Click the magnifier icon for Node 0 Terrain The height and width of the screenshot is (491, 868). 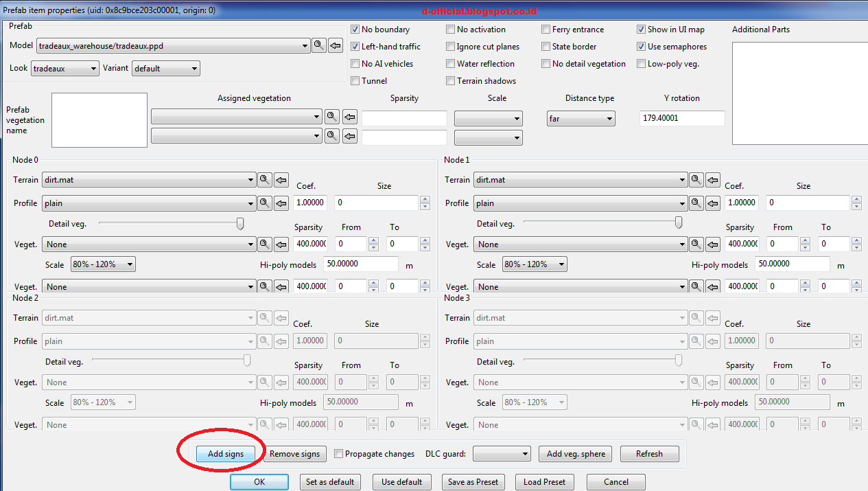265,179
